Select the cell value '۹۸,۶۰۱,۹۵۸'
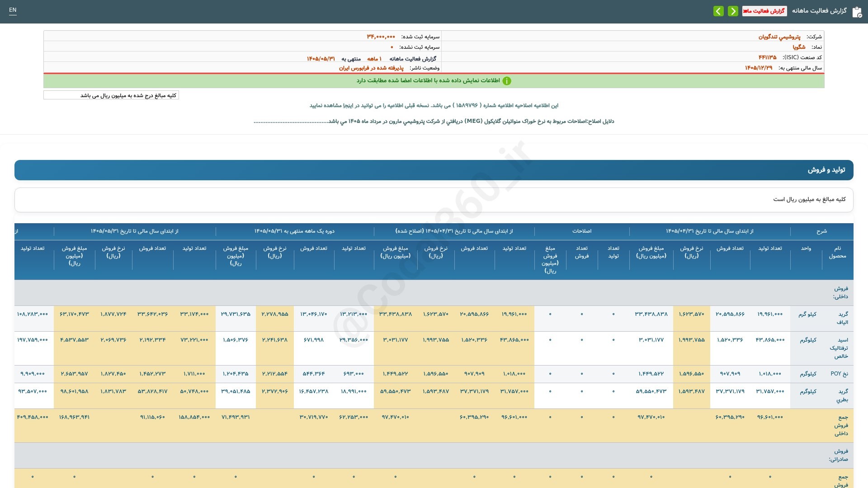 point(74,391)
